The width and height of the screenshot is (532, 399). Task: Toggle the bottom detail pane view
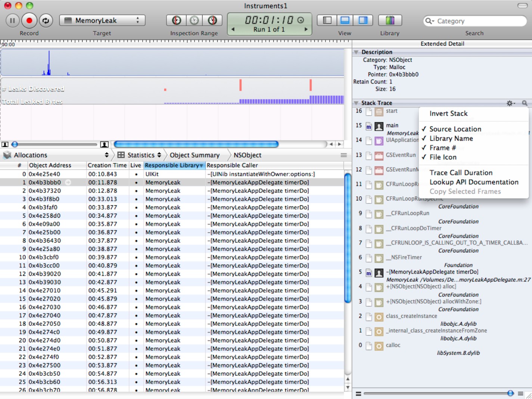point(345,20)
